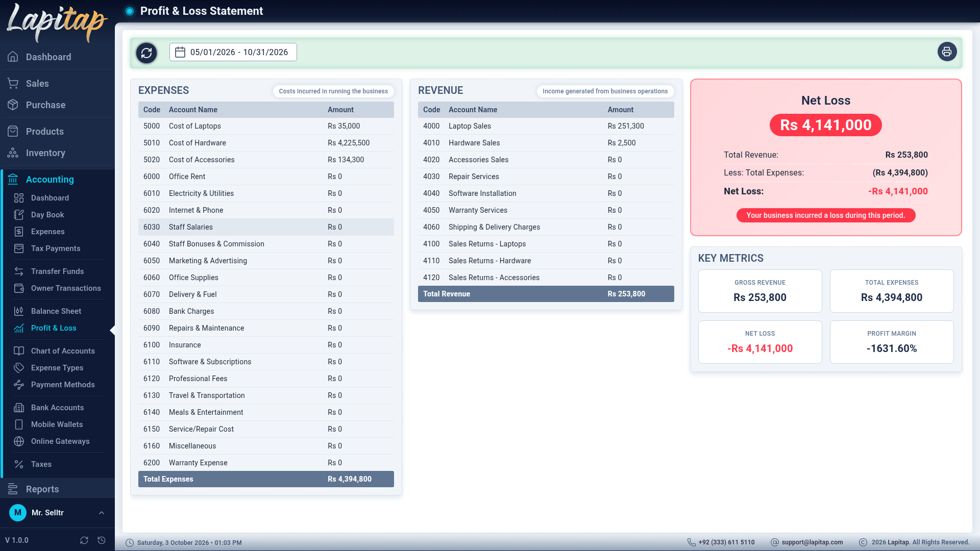Click the history icon beside version number
Viewport: 980px width, 551px height.
coord(102,540)
